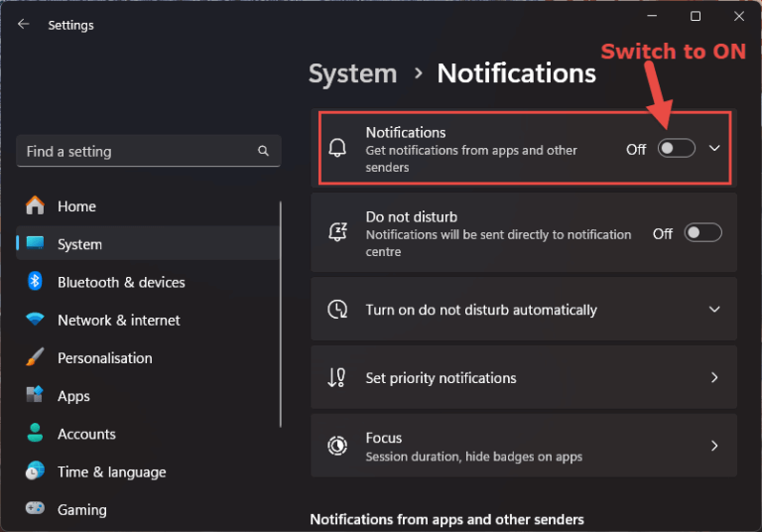Open Gaming settings
Screen dimensions: 762x532
pos(148,509)
